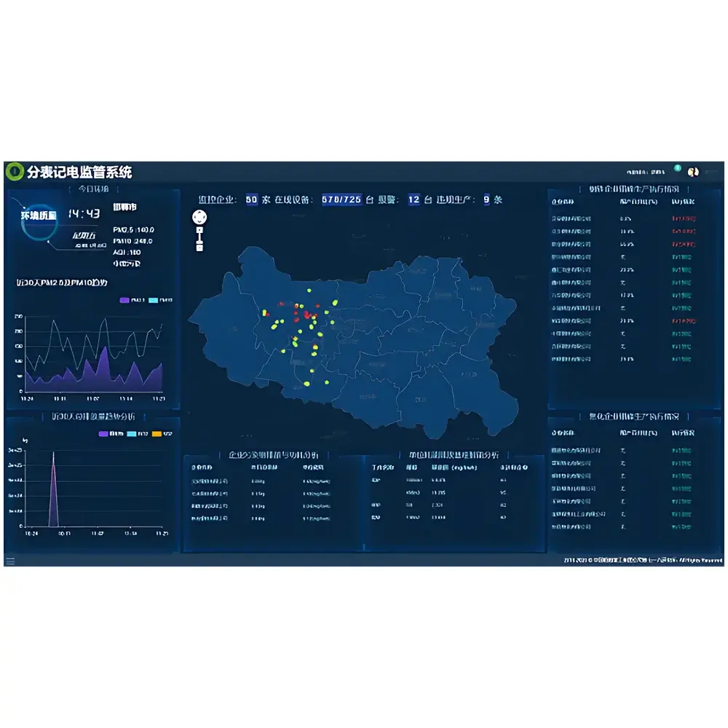Click the zoom-in button above the map slider
Image resolution: width=728 pixels, height=728 pixels.
[199, 231]
